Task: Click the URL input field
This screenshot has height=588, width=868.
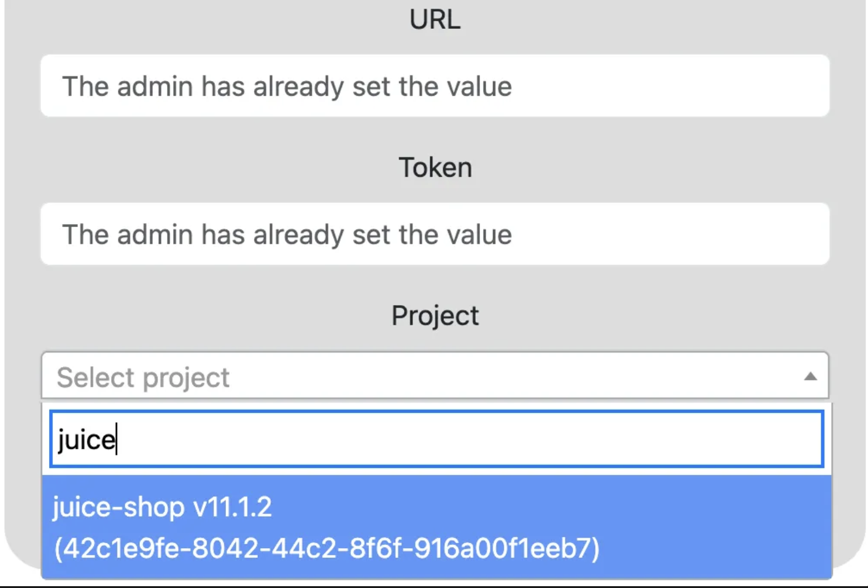Action: tap(435, 86)
